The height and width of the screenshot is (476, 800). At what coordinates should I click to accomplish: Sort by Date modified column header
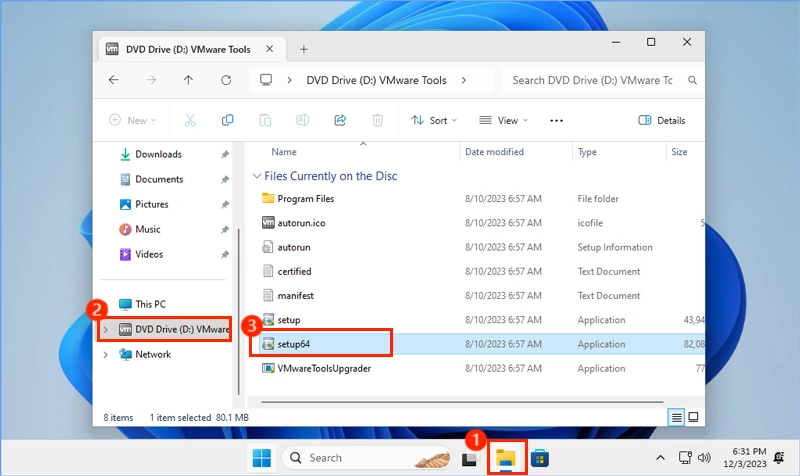point(494,152)
